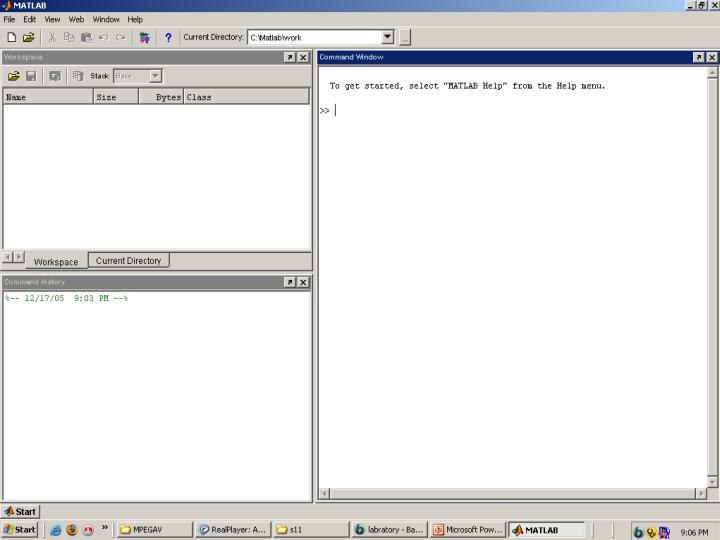The height and width of the screenshot is (540, 720).
Task: Open the Current Directory dropdown list
Action: (388, 37)
